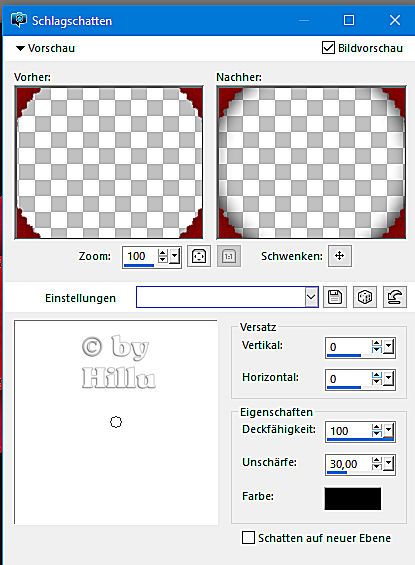Click the Vorher preview image
The width and height of the screenshot is (415, 565).
109,162
